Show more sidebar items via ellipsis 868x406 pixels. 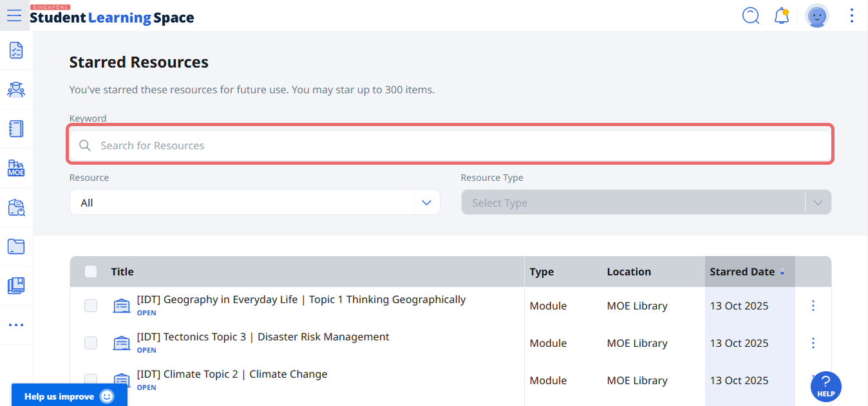point(16,325)
